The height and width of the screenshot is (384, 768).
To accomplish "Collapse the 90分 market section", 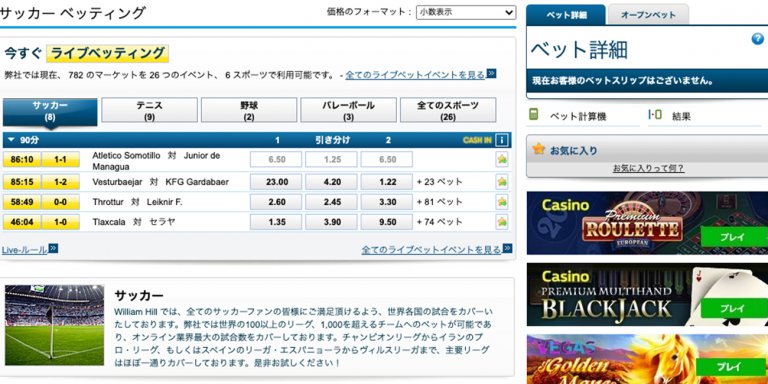I will coord(11,141).
